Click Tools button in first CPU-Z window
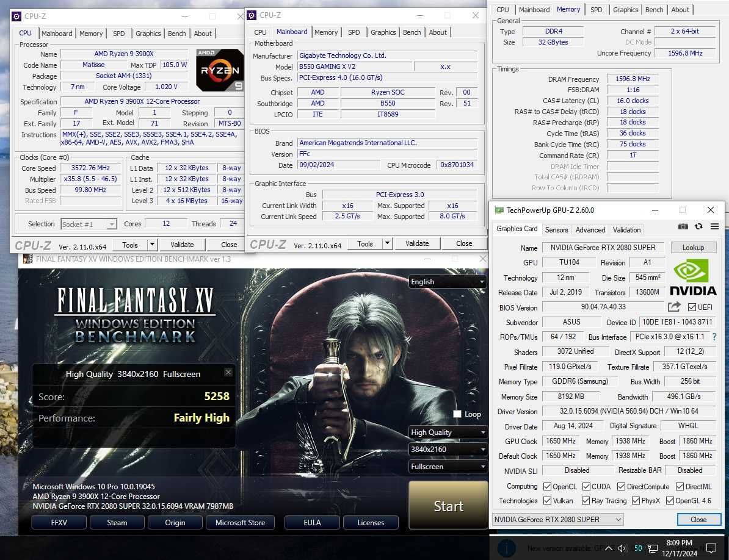 pyautogui.click(x=129, y=244)
